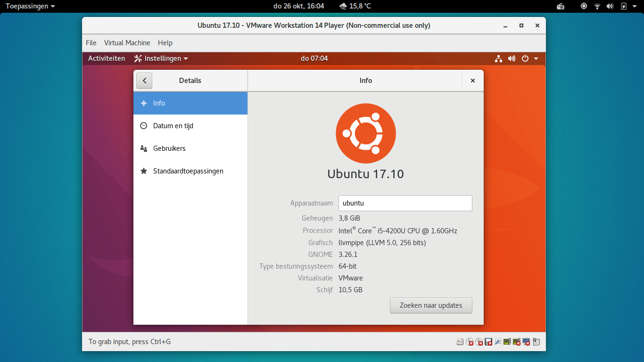Open the host clock do 26 okt, 16:04
644x362 pixels.
299,6
